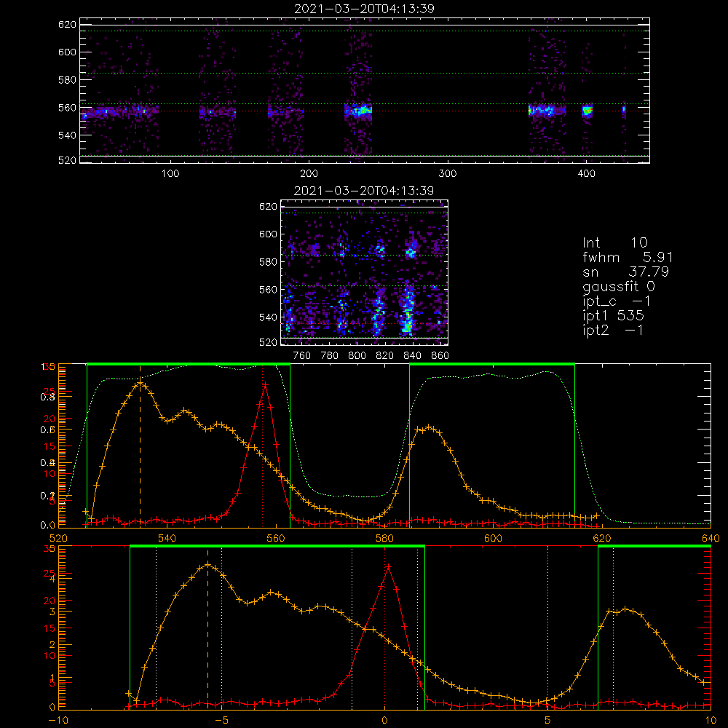The image size is (728, 728).
Task: Click red dotted vertical line at zero in bottom plot
Action: [384, 628]
